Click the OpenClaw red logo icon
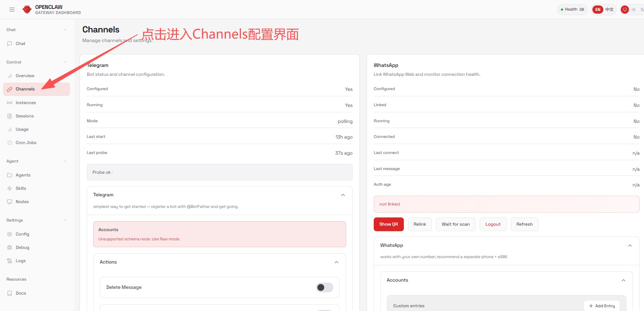The width and height of the screenshot is (644, 311). click(27, 10)
